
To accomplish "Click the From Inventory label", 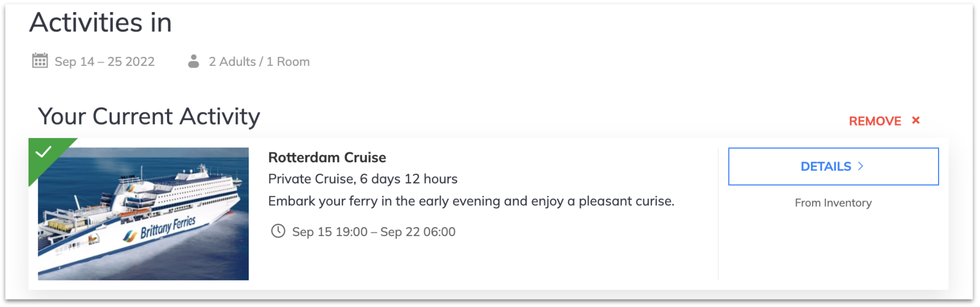I will click(833, 203).
